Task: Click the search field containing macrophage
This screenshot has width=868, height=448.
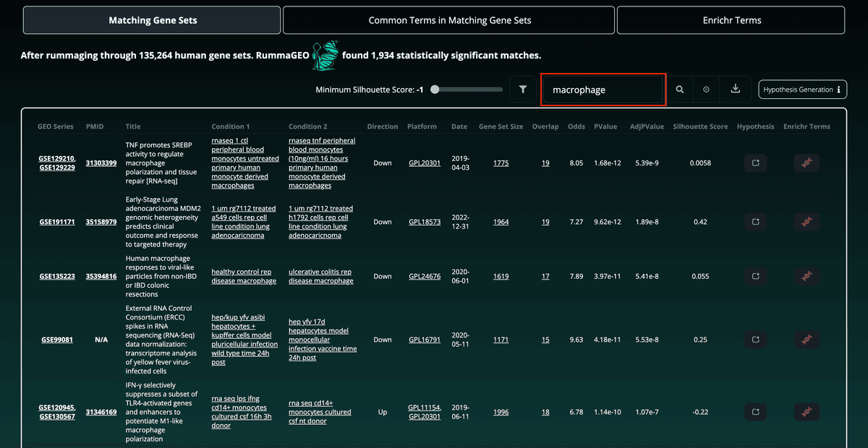Action: (x=603, y=90)
